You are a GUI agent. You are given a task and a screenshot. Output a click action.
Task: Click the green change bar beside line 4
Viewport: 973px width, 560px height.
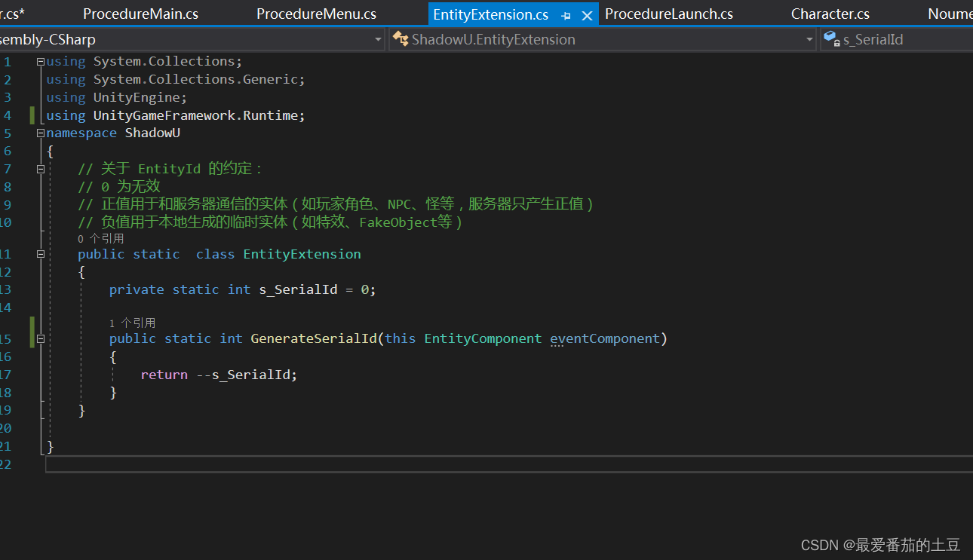[x=31, y=115]
